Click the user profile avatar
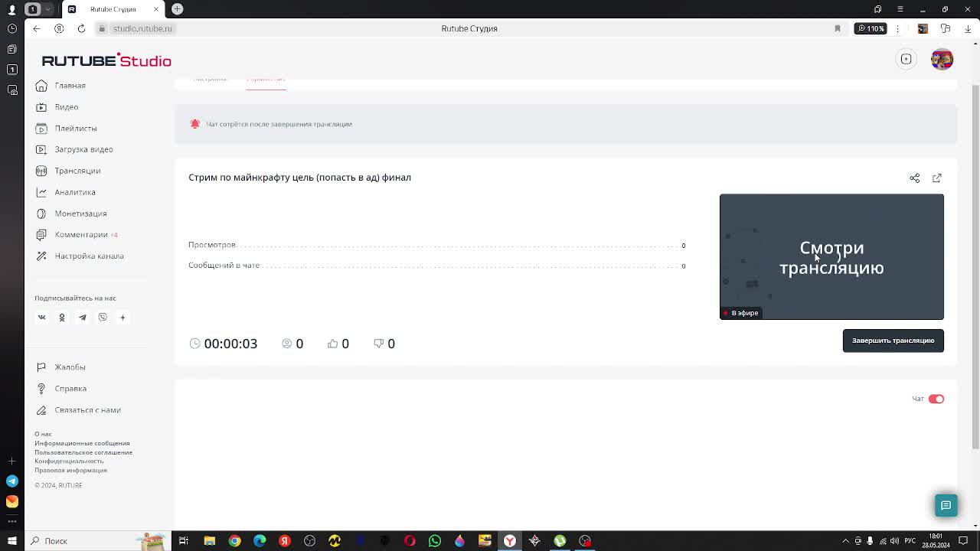 click(942, 60)
